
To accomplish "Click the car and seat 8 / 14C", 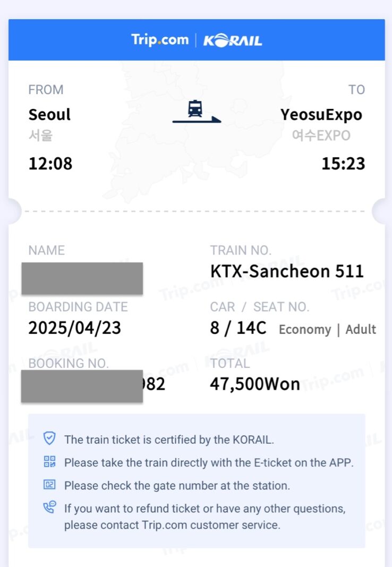I will (238, 328).
